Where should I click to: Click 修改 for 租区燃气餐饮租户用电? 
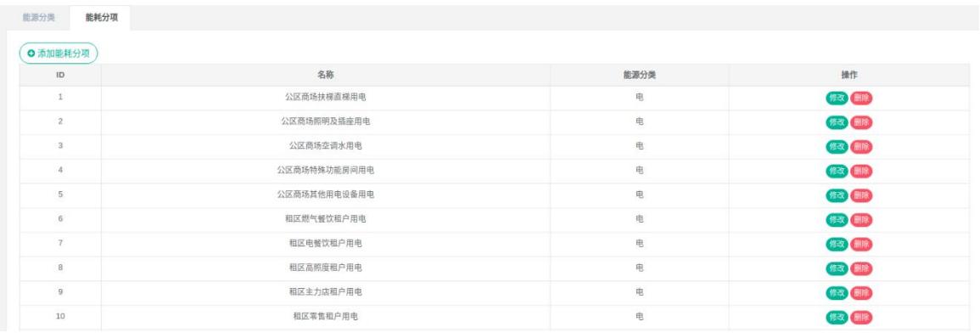pyautogui.click(x=837, y=220)
